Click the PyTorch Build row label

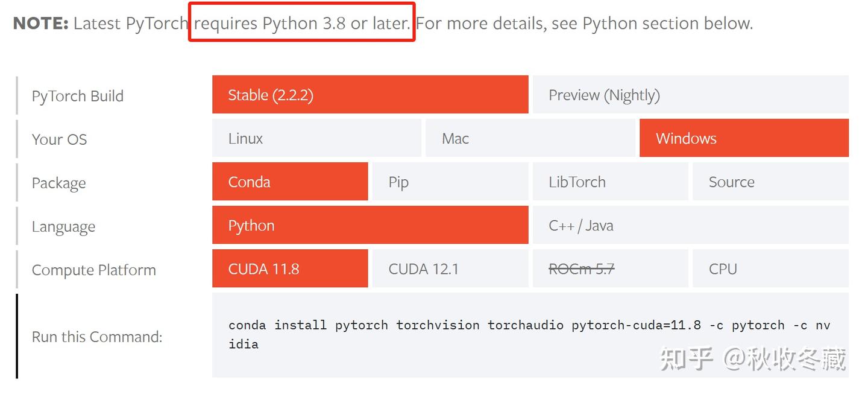click(x=77, y=95)
